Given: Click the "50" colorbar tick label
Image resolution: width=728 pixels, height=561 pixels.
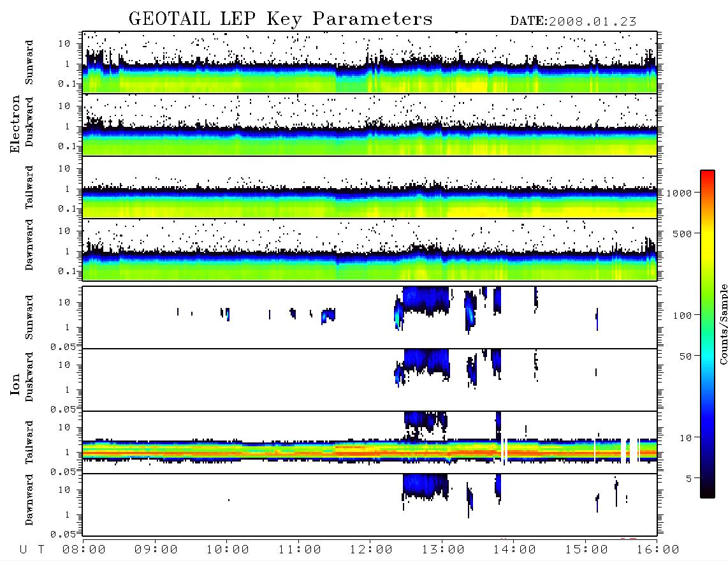Looking at the screenshot, I should tap(686, 356).
